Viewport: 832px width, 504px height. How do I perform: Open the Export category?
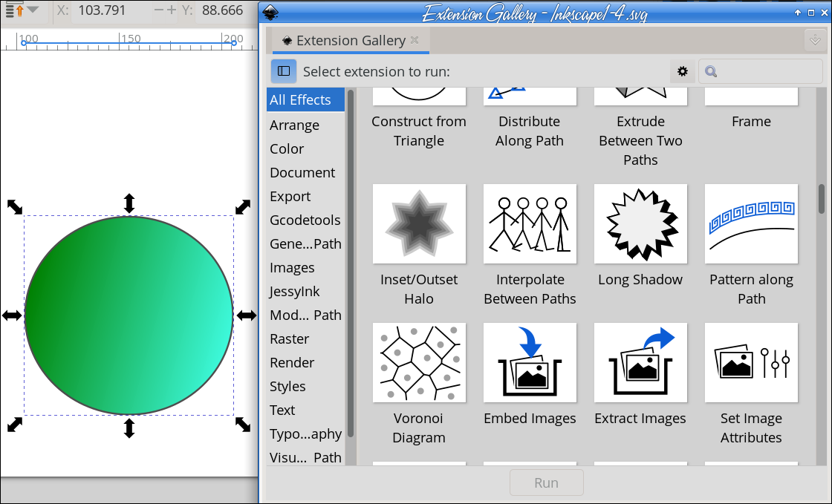point(305,196)
